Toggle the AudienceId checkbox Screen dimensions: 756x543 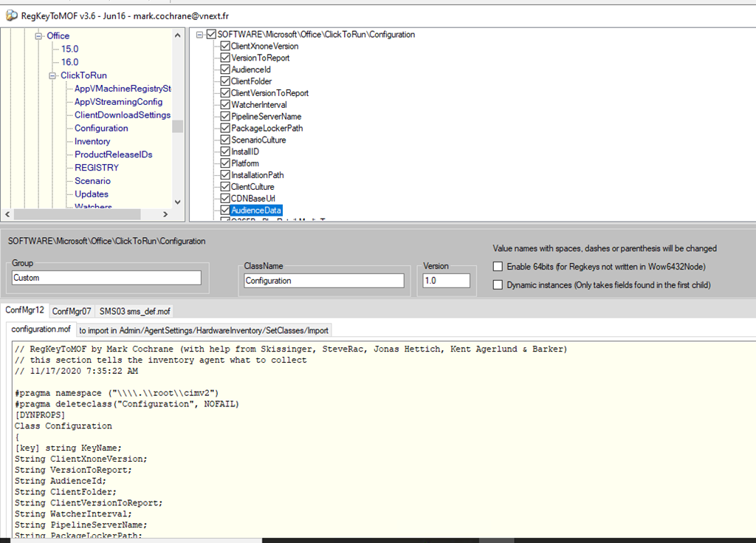click(x=225, y=69)
